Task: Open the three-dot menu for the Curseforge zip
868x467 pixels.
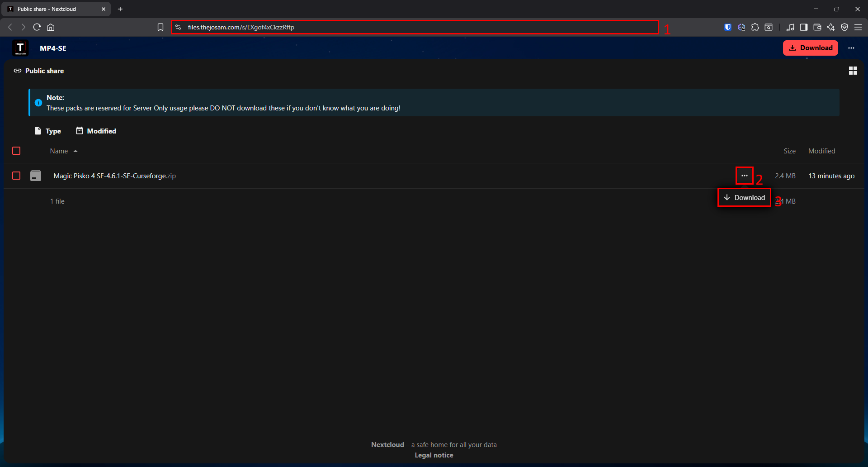Action: pos(744,176)
